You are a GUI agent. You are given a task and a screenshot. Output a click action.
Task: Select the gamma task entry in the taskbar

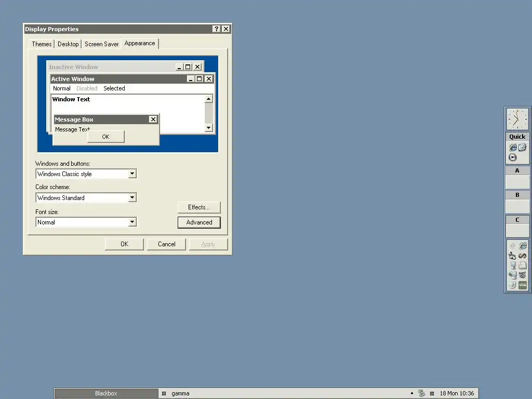point(180,394)
